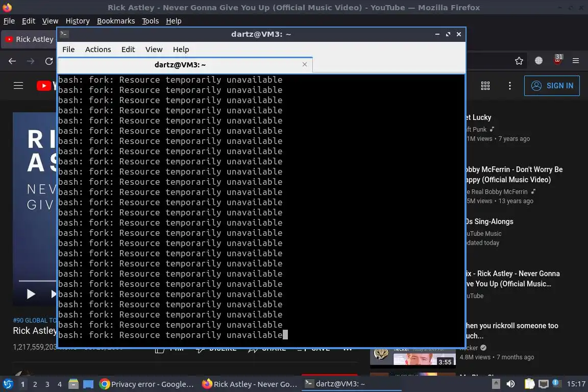Open Firefox Bookmarks menu
The width and height of the screenshot is (588, 392).
[116, 21]
